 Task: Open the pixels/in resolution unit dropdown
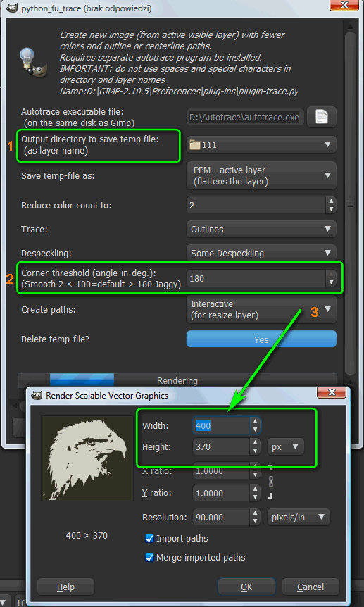[x=299, y=517]
